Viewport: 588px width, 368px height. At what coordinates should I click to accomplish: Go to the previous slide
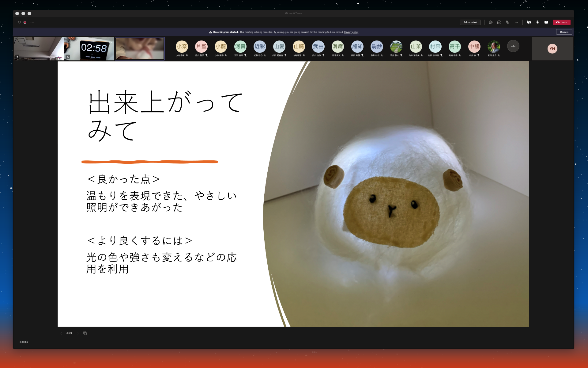[61, 333]
